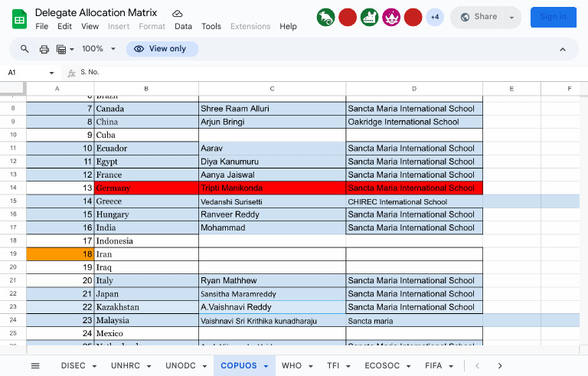The image size is (588, 376).
Task: Open the filter views table icon
Action: coord(61,49)
